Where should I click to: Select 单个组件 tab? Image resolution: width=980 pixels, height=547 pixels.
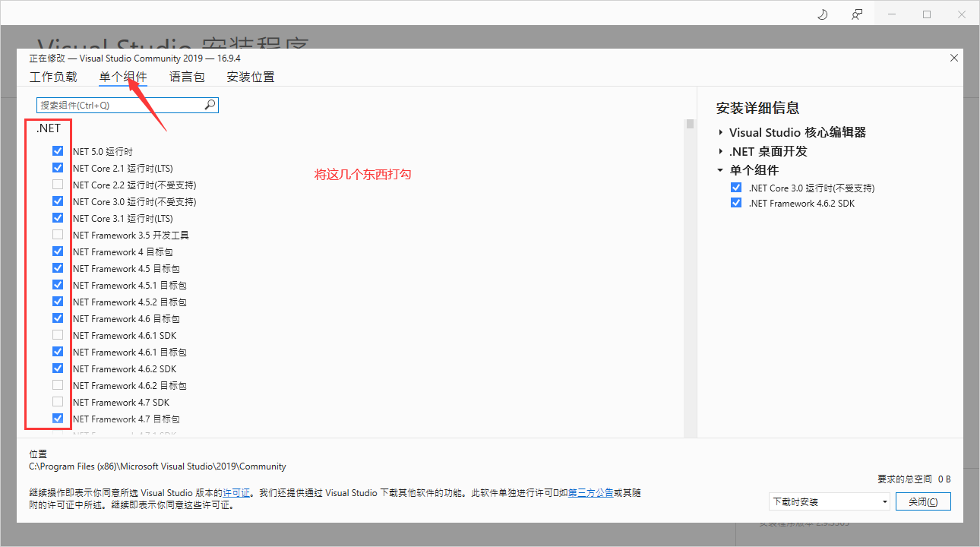123,77
